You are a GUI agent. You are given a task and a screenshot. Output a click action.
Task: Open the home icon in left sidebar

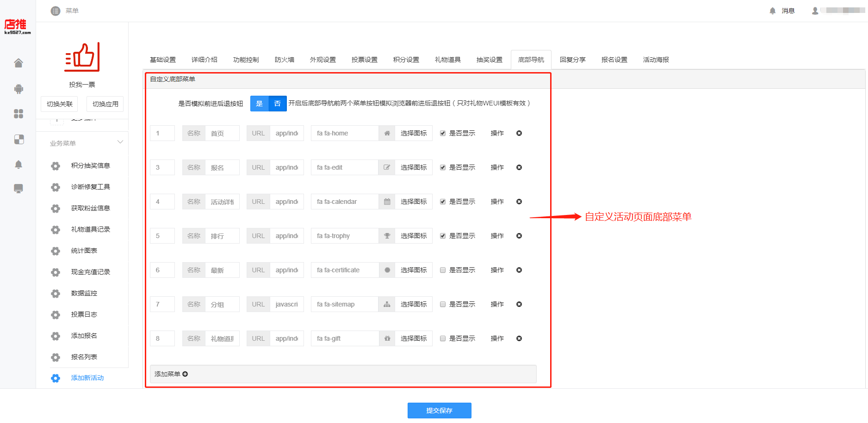[19, 63]
